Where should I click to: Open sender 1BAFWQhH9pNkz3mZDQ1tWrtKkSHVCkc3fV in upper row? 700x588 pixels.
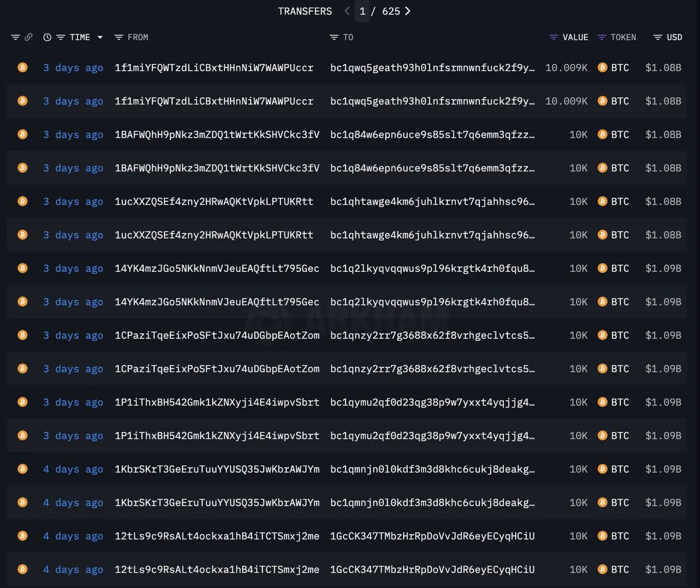pyautogui.click(x=217, y=135)
